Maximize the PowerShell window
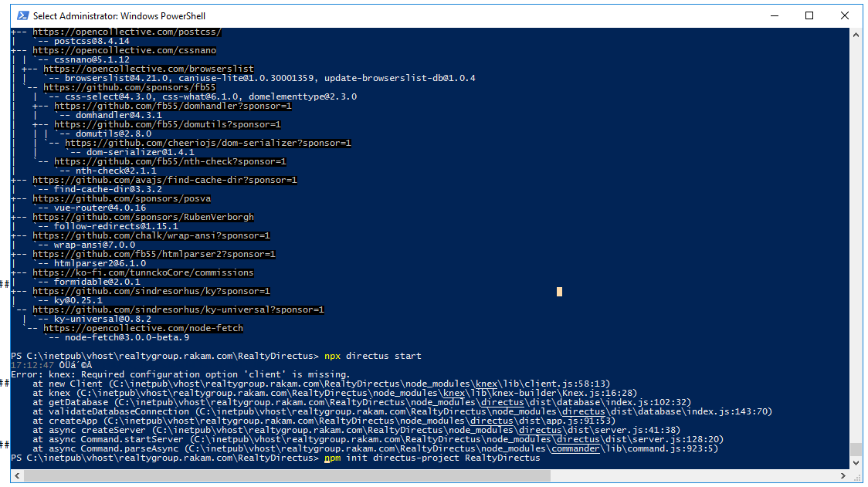The height and width of the screenshot is (487, 868). [809, 15]
